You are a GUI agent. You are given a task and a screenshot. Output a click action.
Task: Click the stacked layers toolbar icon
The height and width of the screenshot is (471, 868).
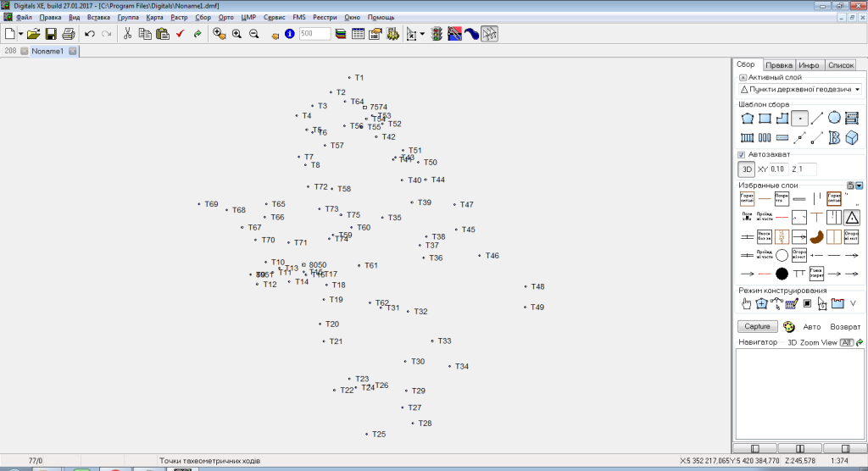341,34
